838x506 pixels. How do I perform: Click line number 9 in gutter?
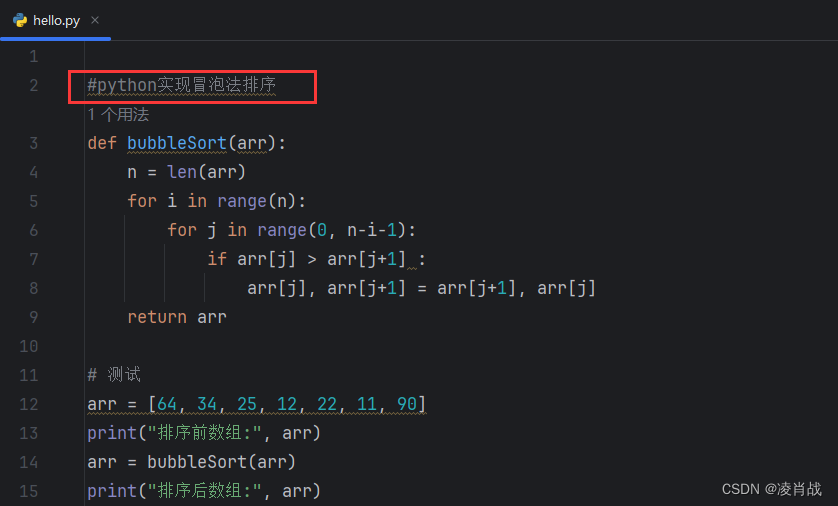point(34,317)
